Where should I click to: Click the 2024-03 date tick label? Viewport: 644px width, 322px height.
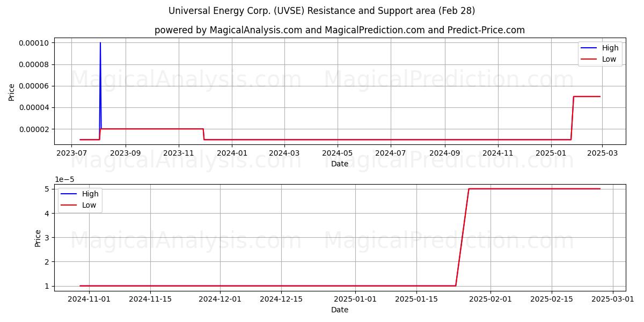click(284, 153)
